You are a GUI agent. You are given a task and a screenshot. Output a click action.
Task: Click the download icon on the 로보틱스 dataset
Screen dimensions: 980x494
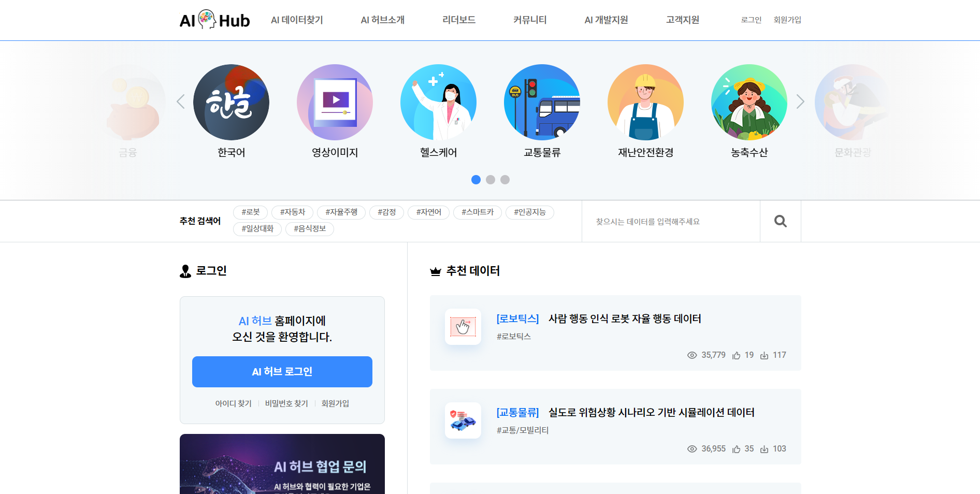click(x=765, y=355)
